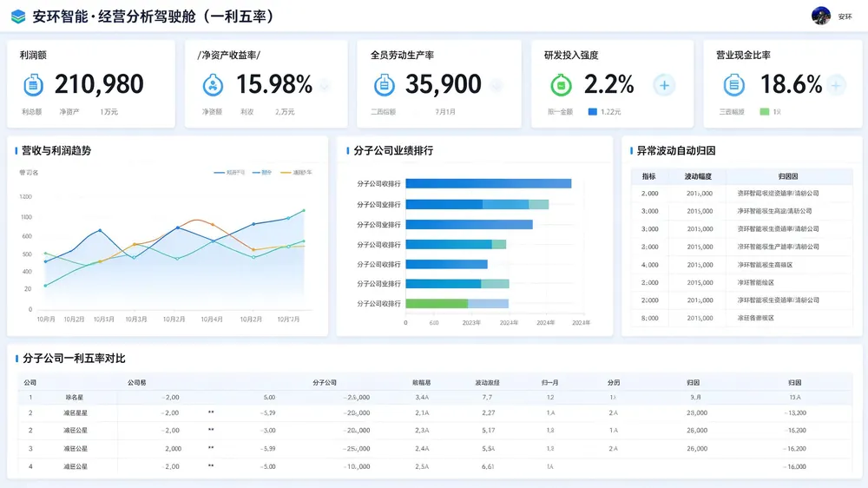Open the user avatar picture
This screenshot has height=488, width=868.
pos(821,16)
